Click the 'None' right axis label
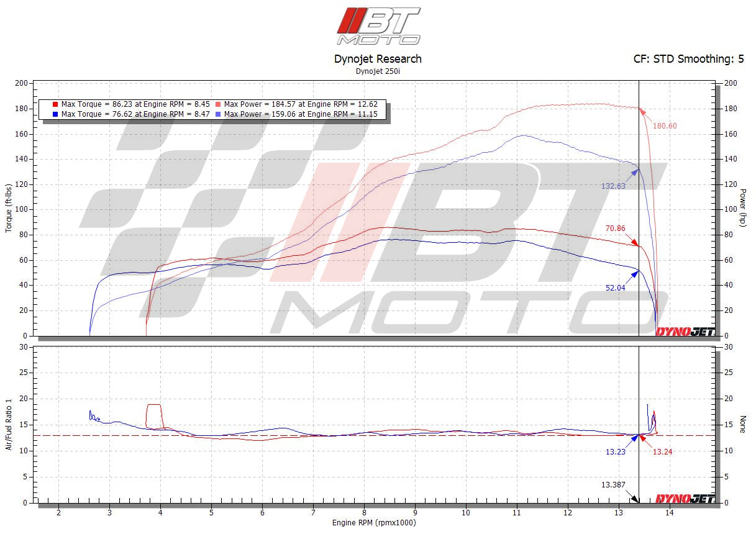The height and width of the screenshot is (534, 756). coord(743,425)
